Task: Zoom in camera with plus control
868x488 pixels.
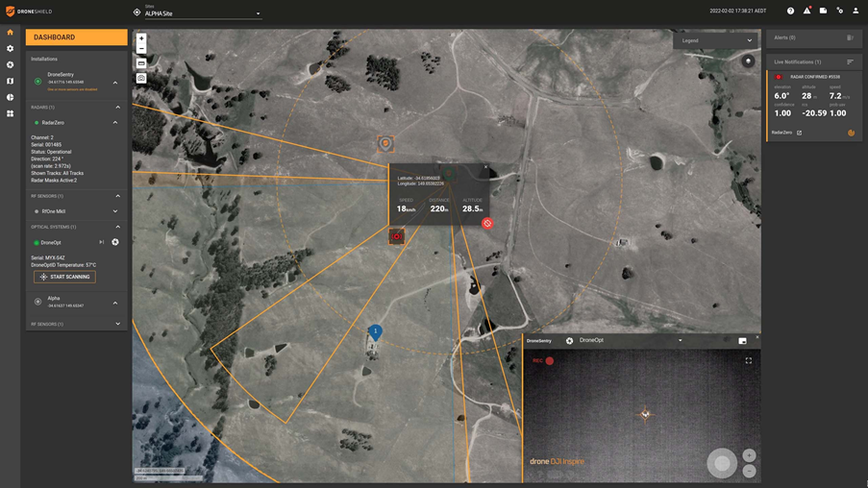Action: [x=749, y=455]
